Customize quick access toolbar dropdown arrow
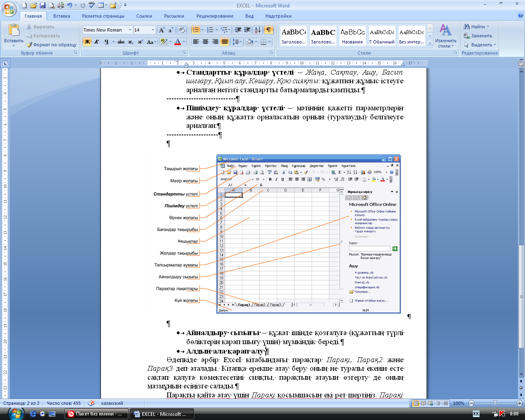 [x=125, y=5]
